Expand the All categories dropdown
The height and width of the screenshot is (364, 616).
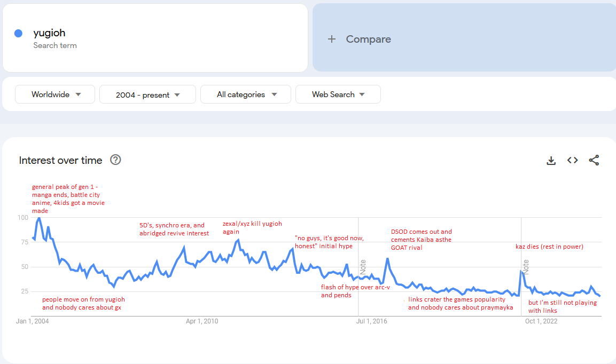(x=246, y=94)
